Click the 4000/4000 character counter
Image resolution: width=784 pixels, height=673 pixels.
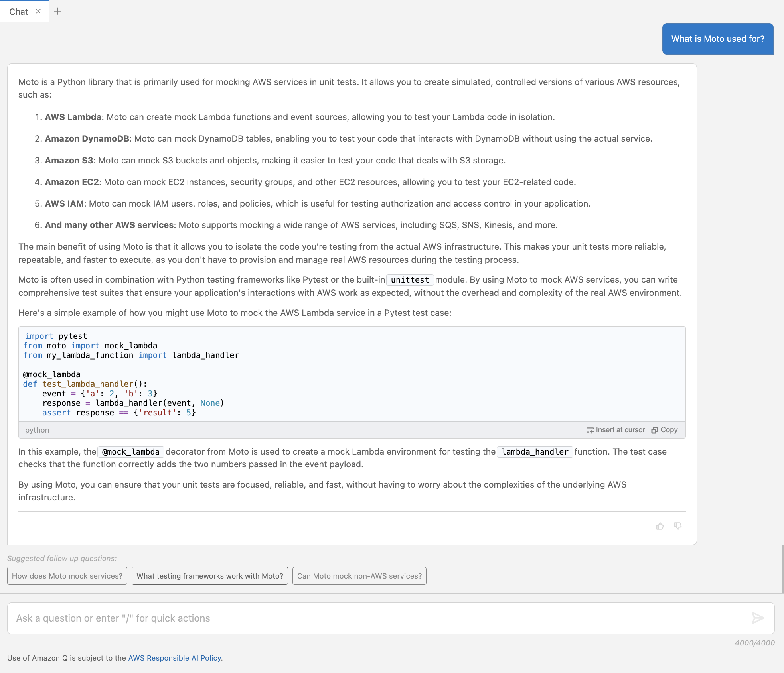[754, 642]
